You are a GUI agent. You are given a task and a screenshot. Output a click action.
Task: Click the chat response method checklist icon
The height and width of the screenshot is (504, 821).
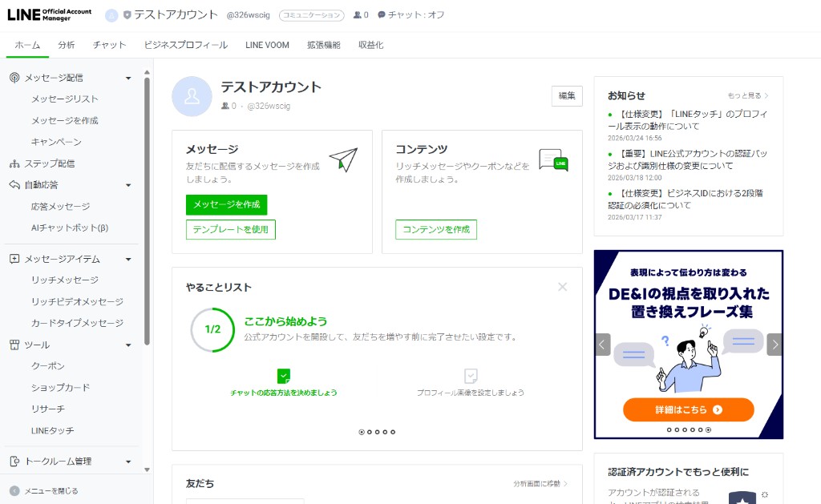point(283,376)
